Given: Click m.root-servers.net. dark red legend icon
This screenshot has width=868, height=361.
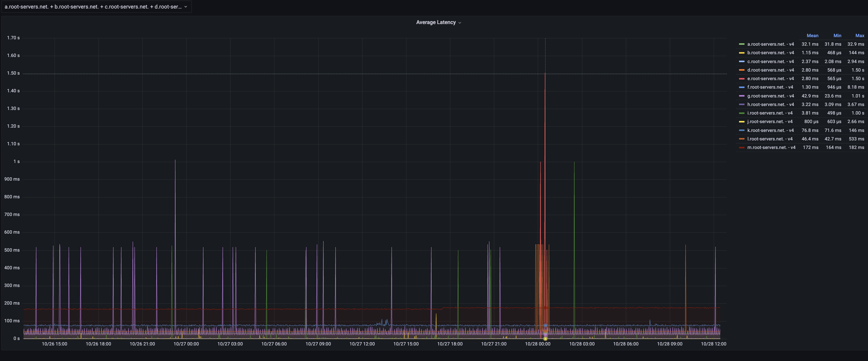Looking at the screenshot, I should [742, 147].
